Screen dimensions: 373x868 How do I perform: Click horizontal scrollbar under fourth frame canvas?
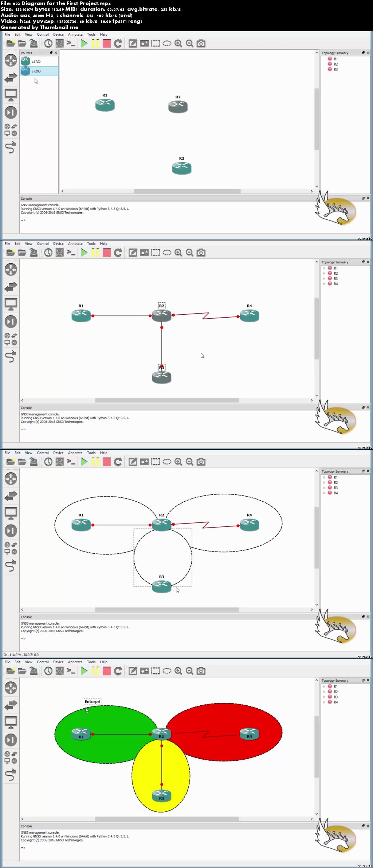(167, 819)
